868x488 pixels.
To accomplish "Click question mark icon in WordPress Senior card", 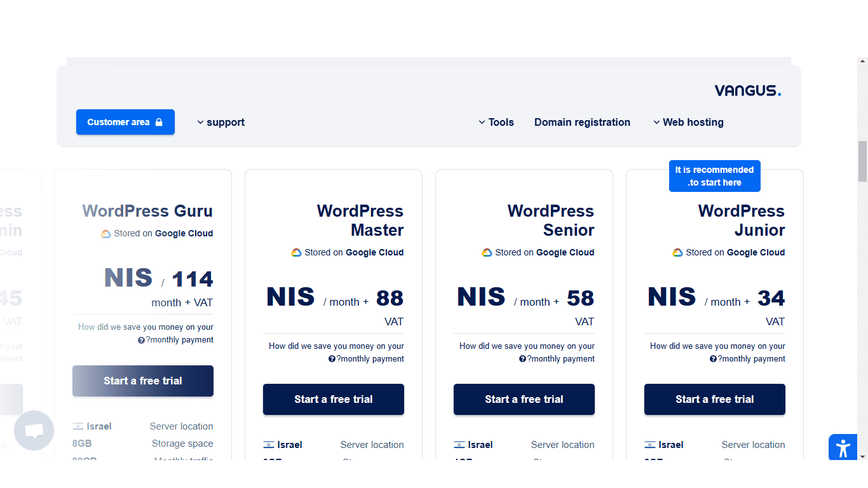I will pos(522,359).
